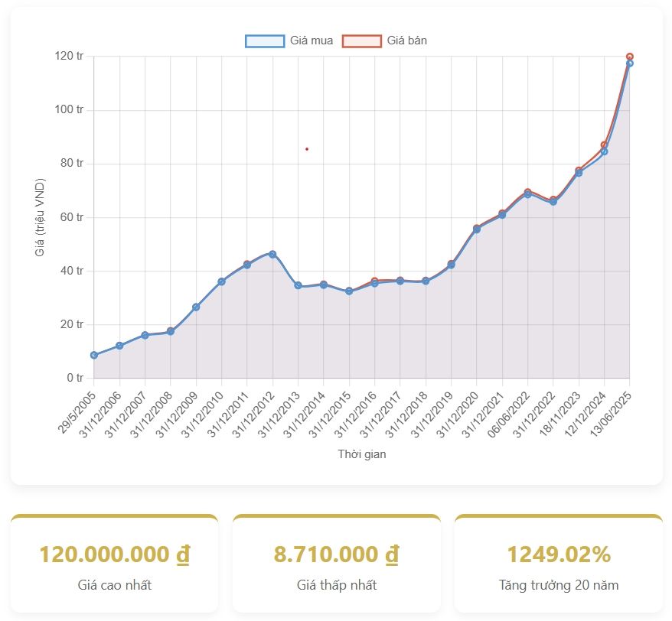Select the 06/06/2022 data point
The image size is (672, 621).
[x=527, y=193]
